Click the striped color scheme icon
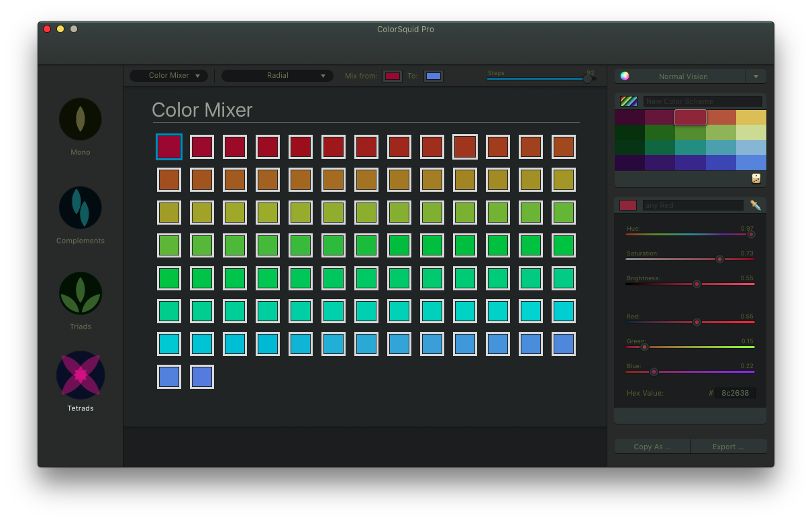Viewport: 812px width, 521px height. tap(629, 101)
